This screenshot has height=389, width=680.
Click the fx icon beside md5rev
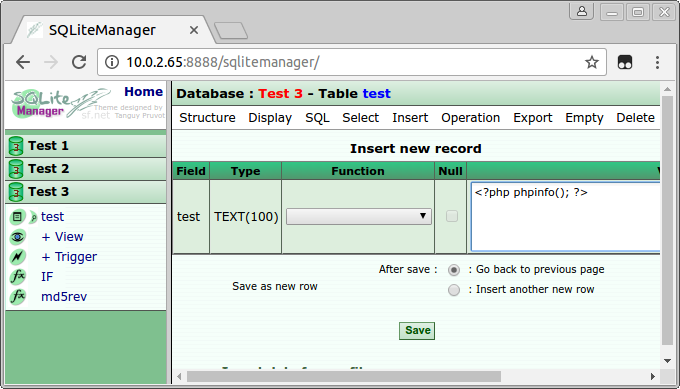coord(17,297)
